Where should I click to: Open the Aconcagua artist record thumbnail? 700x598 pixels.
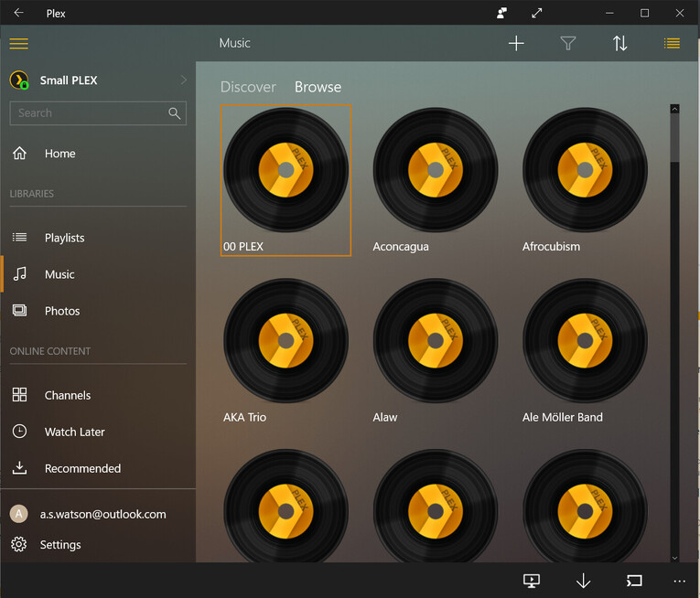436,169
